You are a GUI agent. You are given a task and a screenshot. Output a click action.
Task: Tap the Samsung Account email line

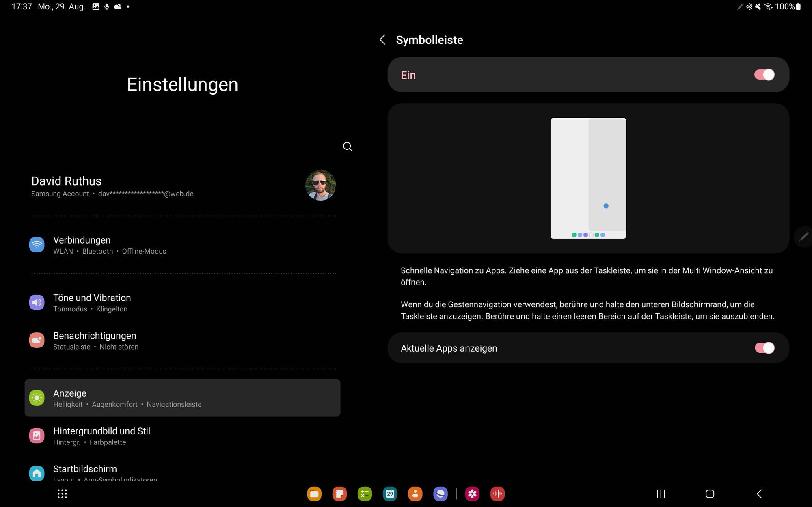pos(112,194)
